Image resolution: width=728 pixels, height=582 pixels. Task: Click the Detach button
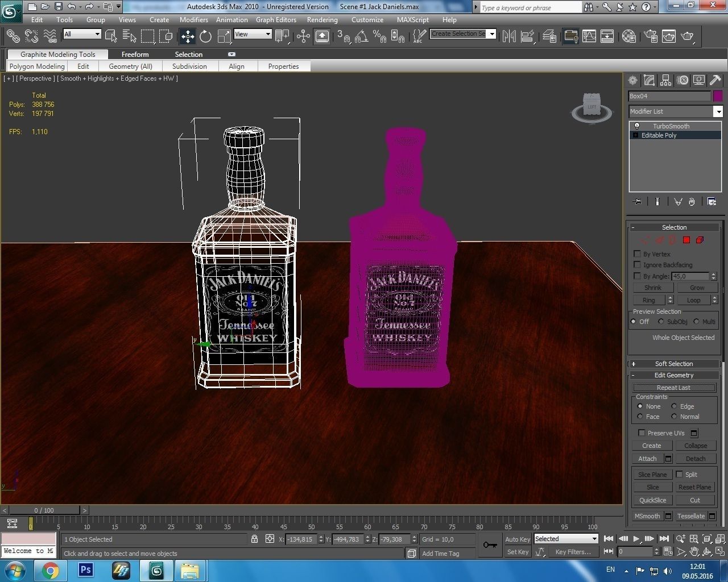695,459
